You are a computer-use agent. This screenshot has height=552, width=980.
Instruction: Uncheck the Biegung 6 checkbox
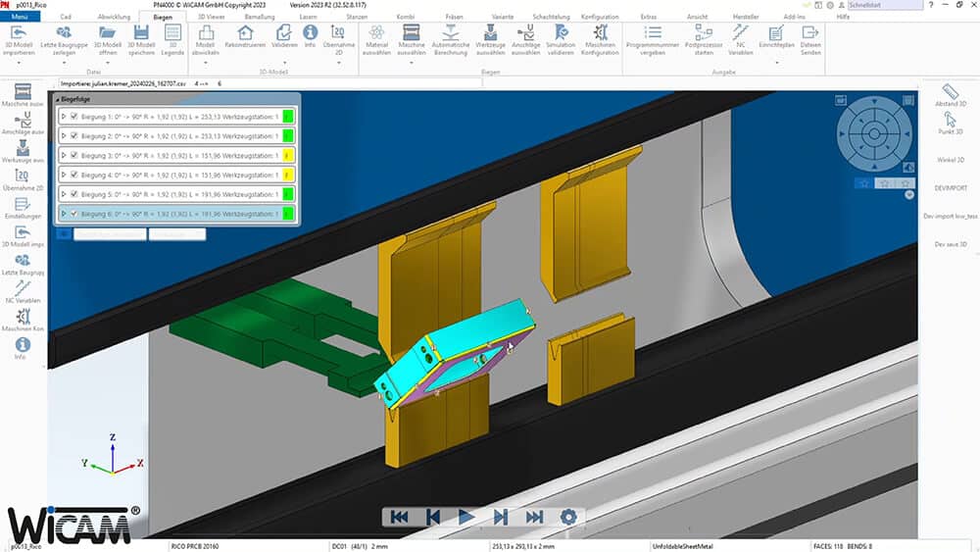click(74, 213)
